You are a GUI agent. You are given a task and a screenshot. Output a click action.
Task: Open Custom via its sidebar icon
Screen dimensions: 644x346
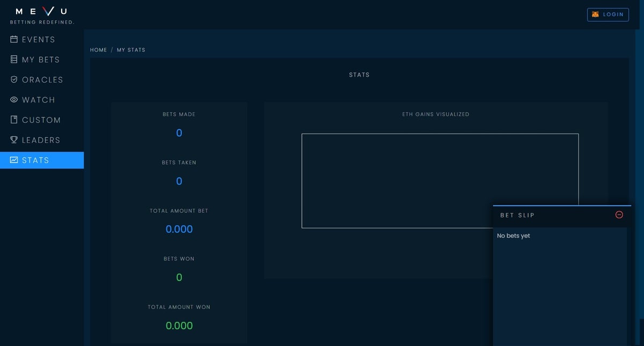tap(14, 120)
